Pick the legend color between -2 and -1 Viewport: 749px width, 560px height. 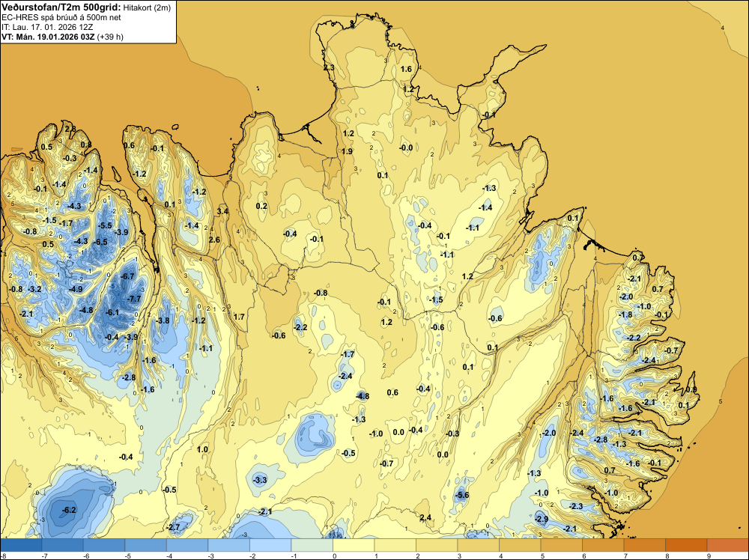coord(270,545)
